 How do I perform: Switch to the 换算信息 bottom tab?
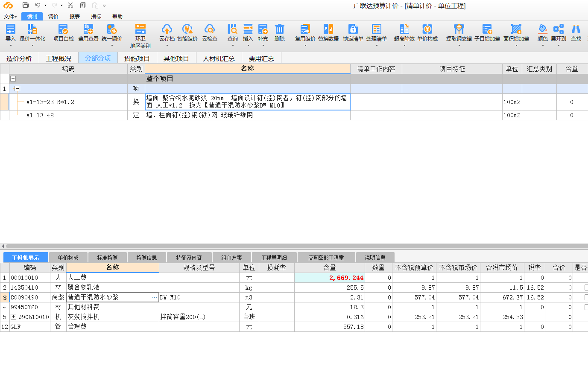(x=147, y=258)
